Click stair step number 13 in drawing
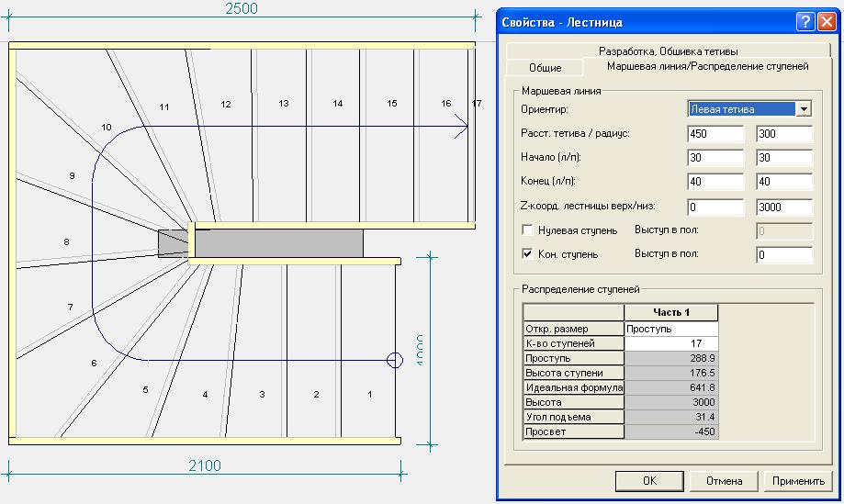The width and height of the screenshot is (844, 504). click(284, 103)
